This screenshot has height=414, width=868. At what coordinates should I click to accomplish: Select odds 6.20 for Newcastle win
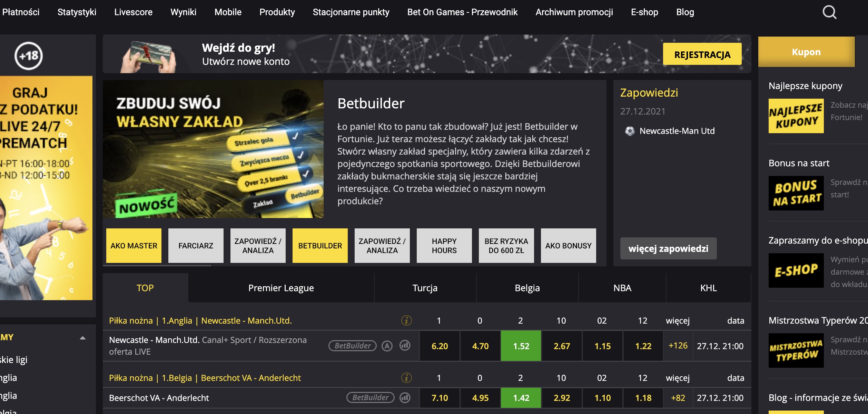[x=440, y=346]
